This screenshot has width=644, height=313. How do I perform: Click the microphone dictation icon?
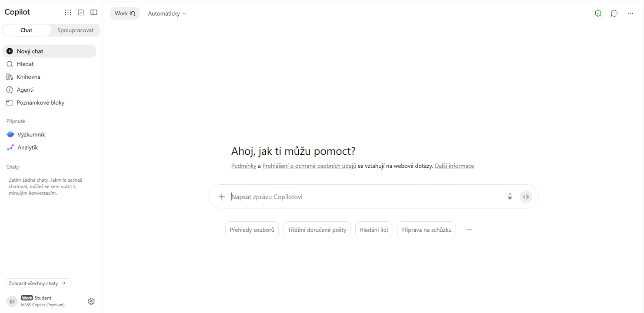pyautogui.click(x=510, y=197)
